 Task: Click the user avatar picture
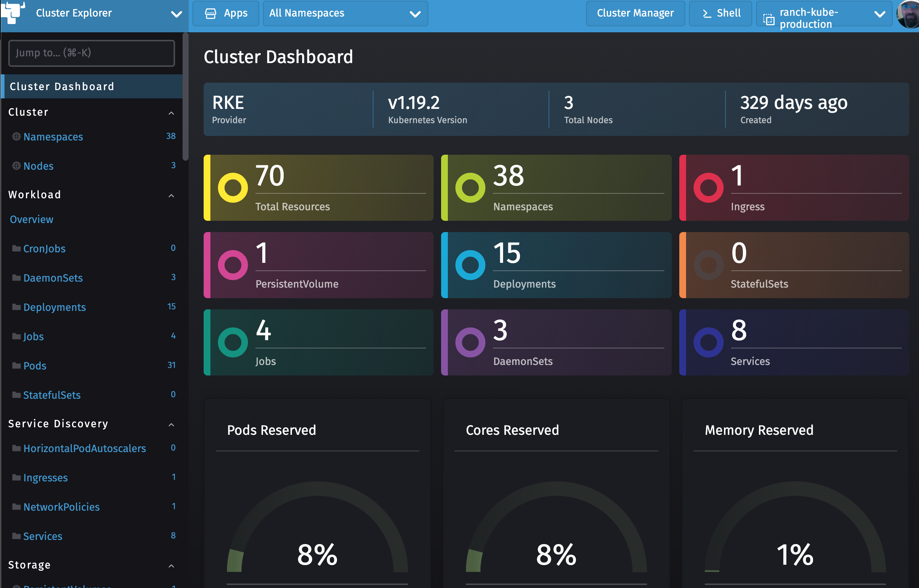(909, 15)
